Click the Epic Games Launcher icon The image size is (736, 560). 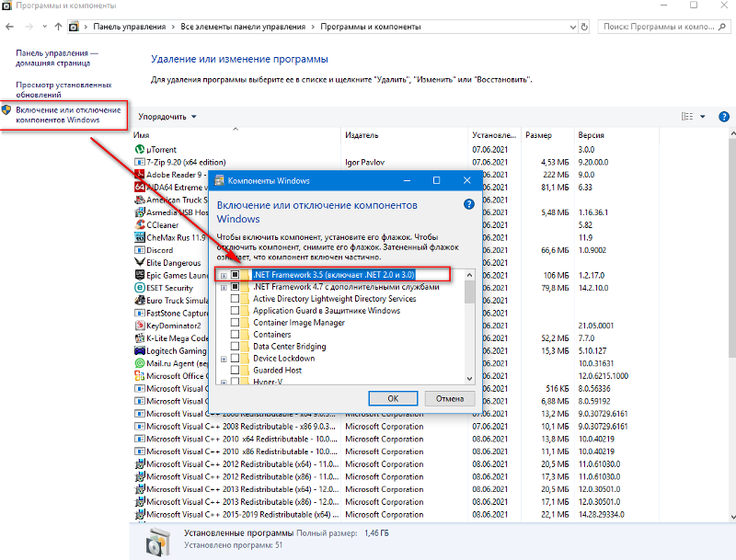point(140,275)
